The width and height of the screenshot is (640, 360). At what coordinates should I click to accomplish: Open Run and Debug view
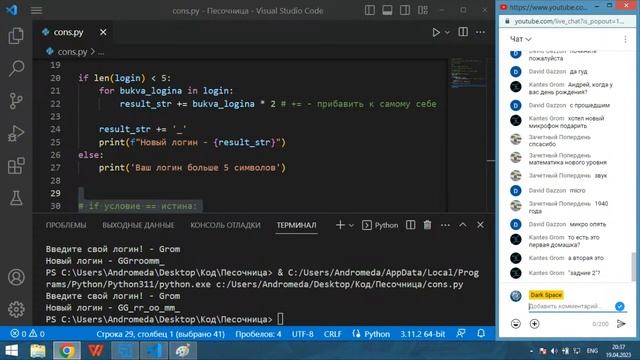coord(16,133)
